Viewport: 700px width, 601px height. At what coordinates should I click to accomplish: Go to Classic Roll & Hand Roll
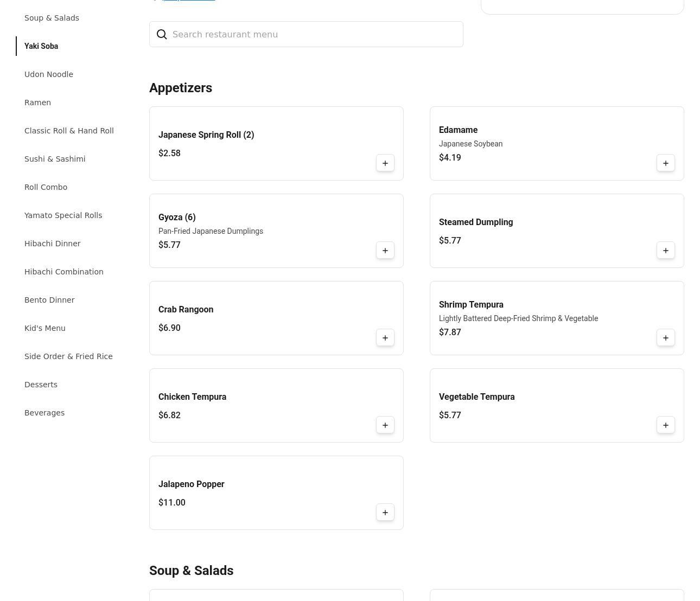click(69, 131)
